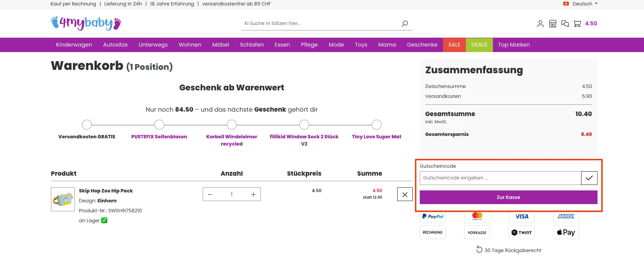Decrease quantity with minus button
Image resolution: width=644 pixels, height=263 pixels.
(x=210, y=195)
